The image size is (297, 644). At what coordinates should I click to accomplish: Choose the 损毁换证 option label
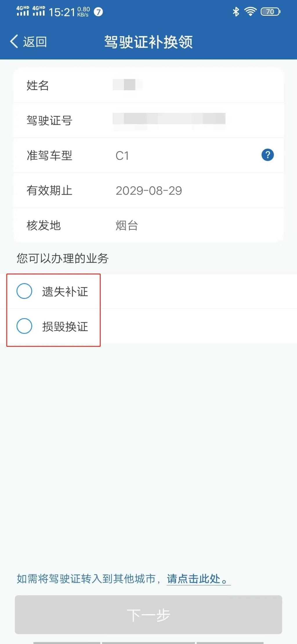coord(65,326)
